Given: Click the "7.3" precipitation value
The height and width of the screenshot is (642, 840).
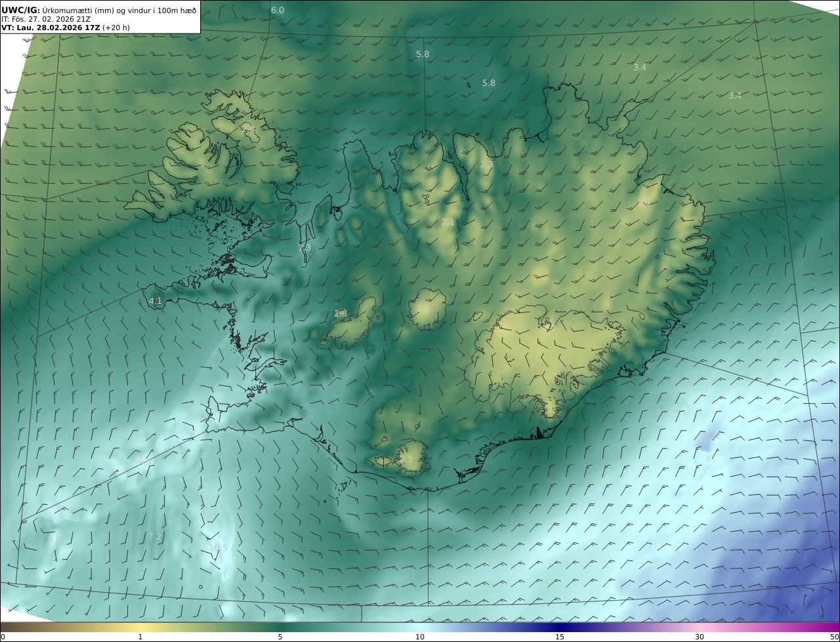Looking at the screenshot, I should coord(304,247).
